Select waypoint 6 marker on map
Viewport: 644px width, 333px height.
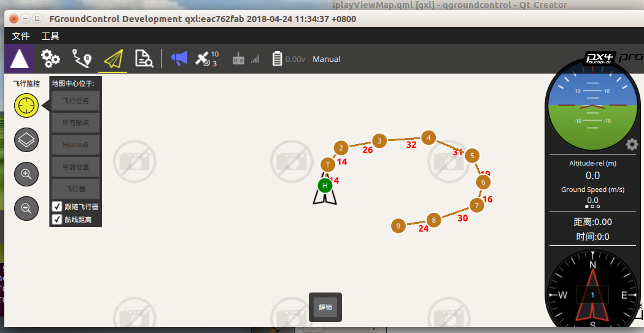[x=483, y=182]
